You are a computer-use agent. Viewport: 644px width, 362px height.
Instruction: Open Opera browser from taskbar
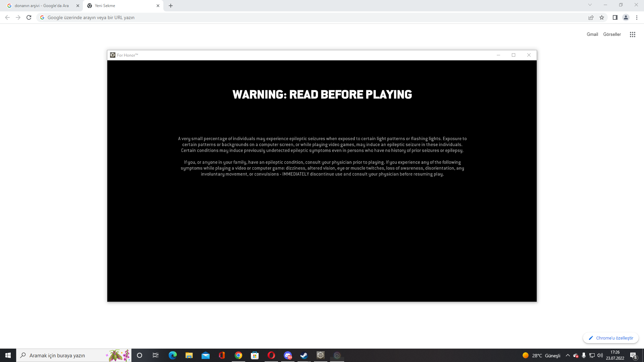coord(271,355)
